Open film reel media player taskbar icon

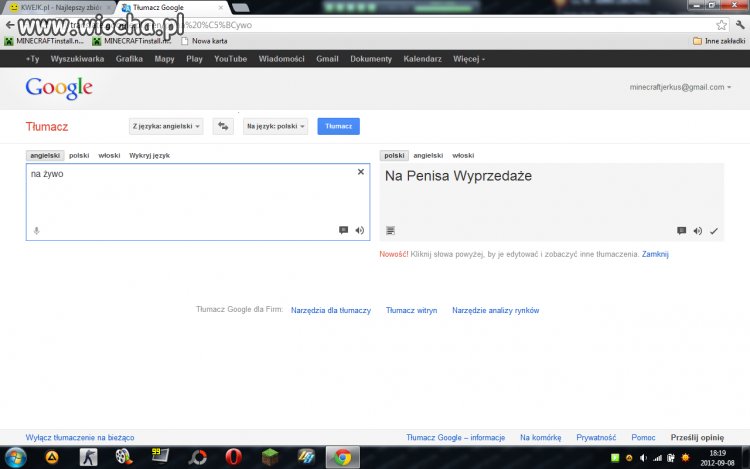[124, 458]
